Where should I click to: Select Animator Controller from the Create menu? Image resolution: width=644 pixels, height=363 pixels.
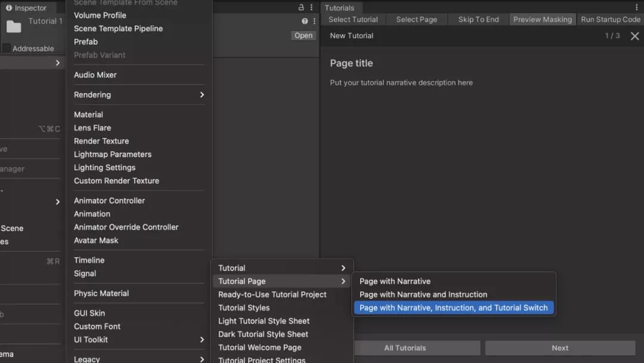pyautogui.click(x=109, y=201)
